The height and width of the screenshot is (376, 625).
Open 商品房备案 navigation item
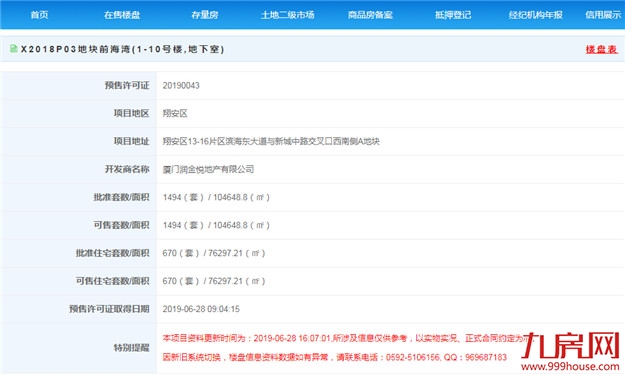pyautogui.click(x=370, y=15)
